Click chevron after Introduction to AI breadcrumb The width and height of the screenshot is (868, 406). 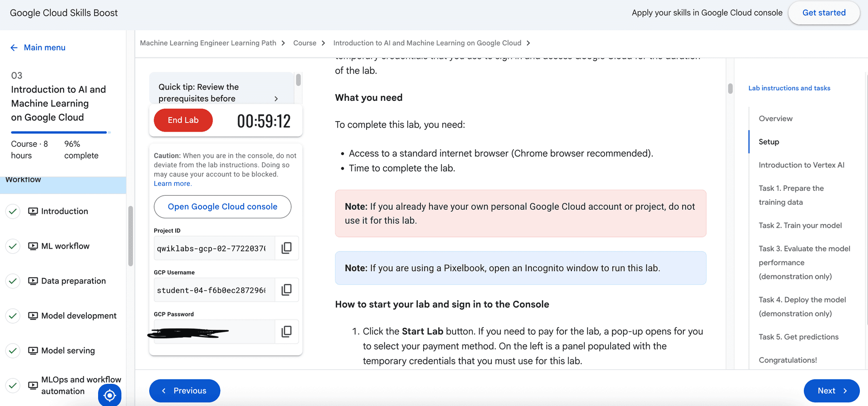coord(528,43)
